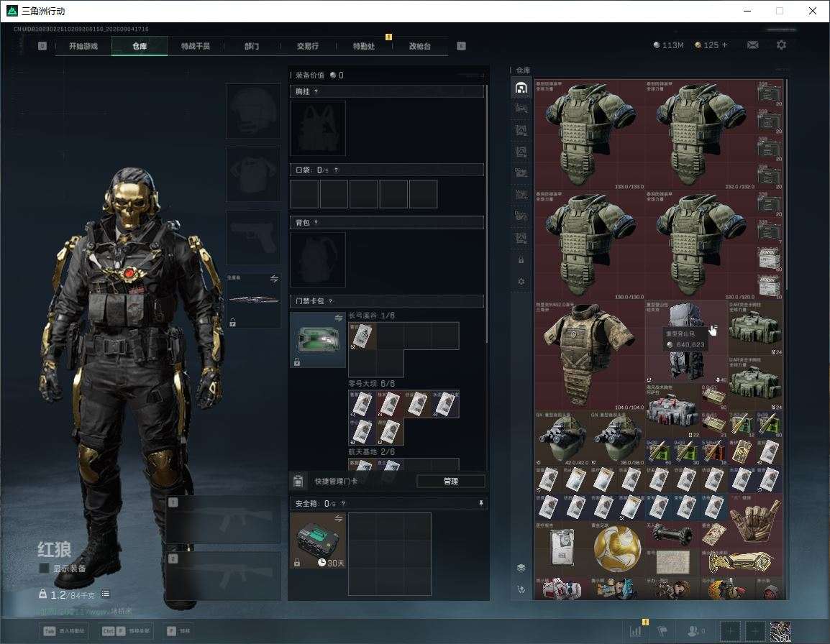Click the plus next to 125 currency
830x644 pixels.
tap(725, 45)
